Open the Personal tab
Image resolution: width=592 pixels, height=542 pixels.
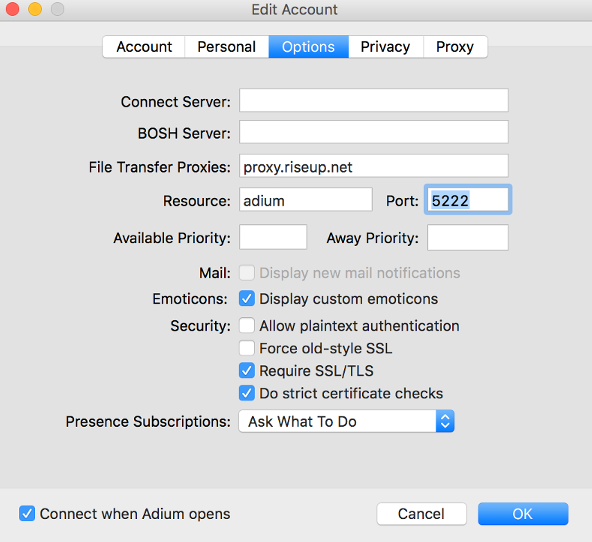(227, 47)
